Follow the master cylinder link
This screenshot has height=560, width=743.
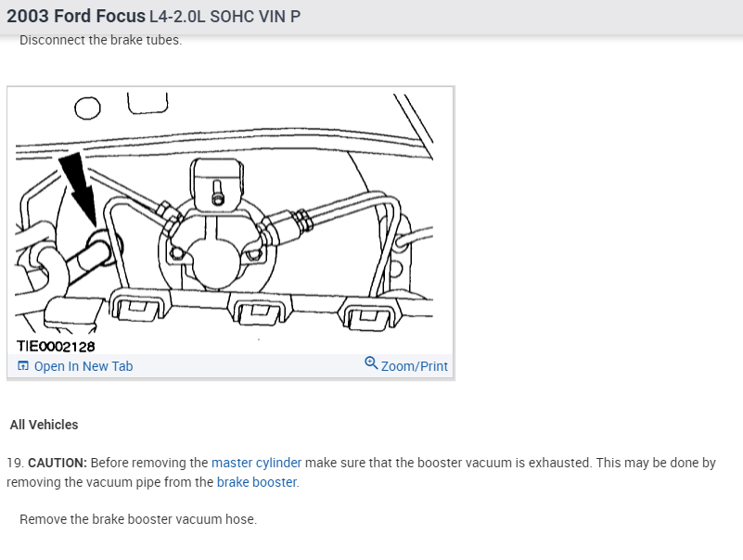(256, 463)
